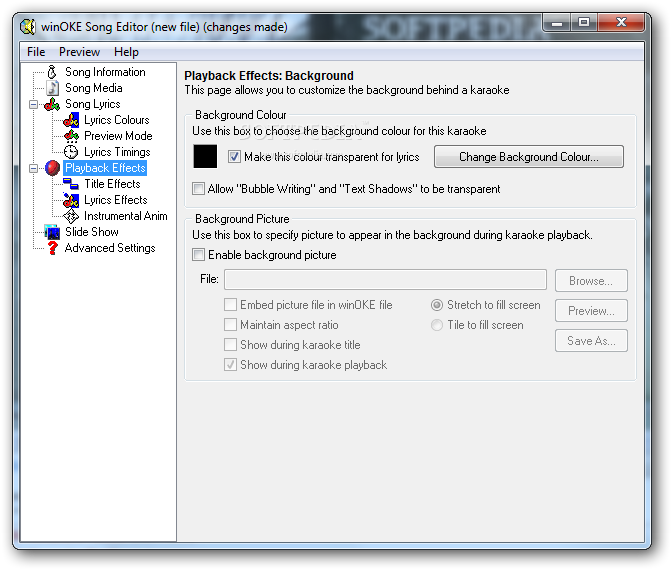Screen dimensions: 672x570
Task: Select Song Media tree entry
Action: pos(93,88)
